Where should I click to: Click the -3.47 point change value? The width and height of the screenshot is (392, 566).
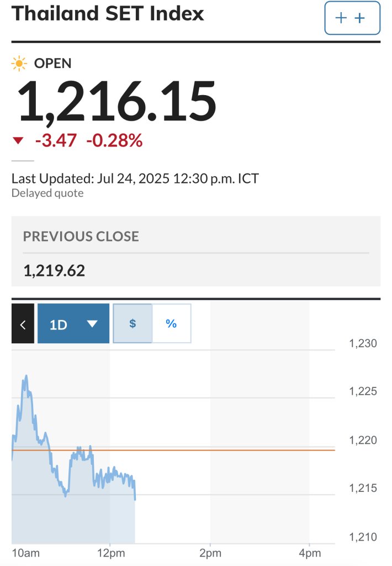[56, 140]
